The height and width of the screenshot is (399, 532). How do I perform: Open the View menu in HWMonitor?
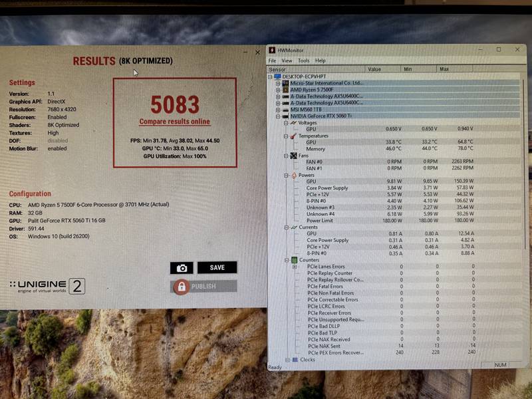pyautogui.click(x=287, y=61)
